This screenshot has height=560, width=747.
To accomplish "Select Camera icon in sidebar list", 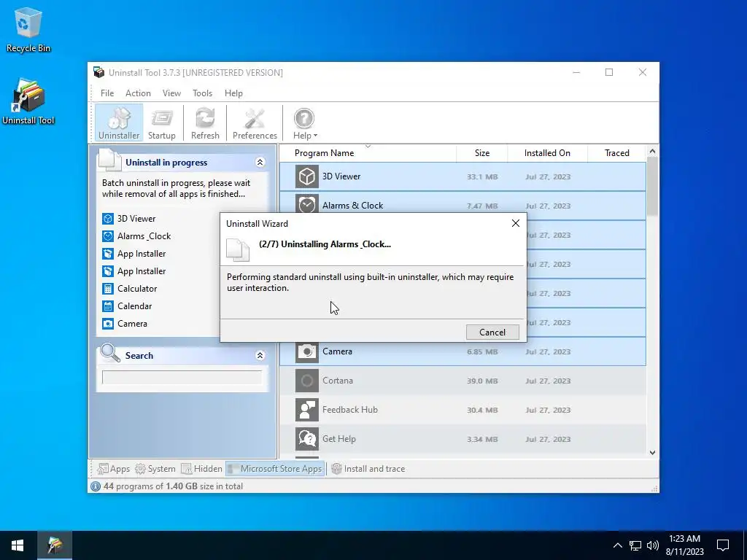I will coord(108,324).
